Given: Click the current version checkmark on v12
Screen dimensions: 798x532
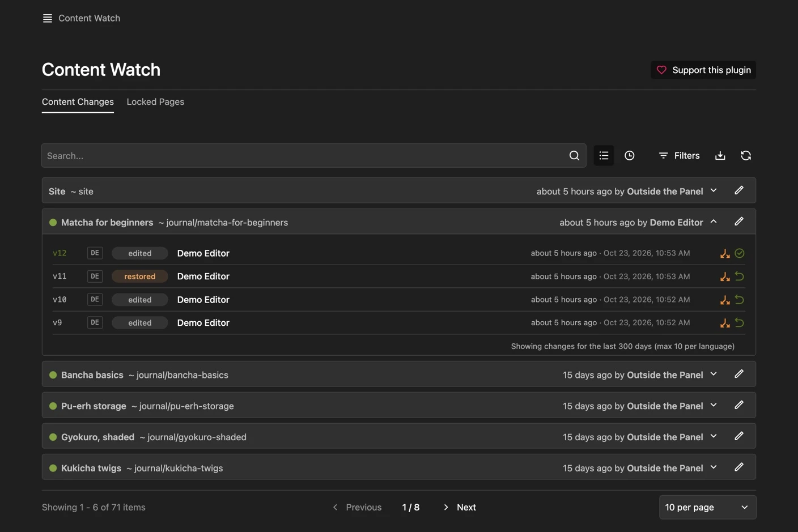Looking at the screenshot, I should click(740, 253).
